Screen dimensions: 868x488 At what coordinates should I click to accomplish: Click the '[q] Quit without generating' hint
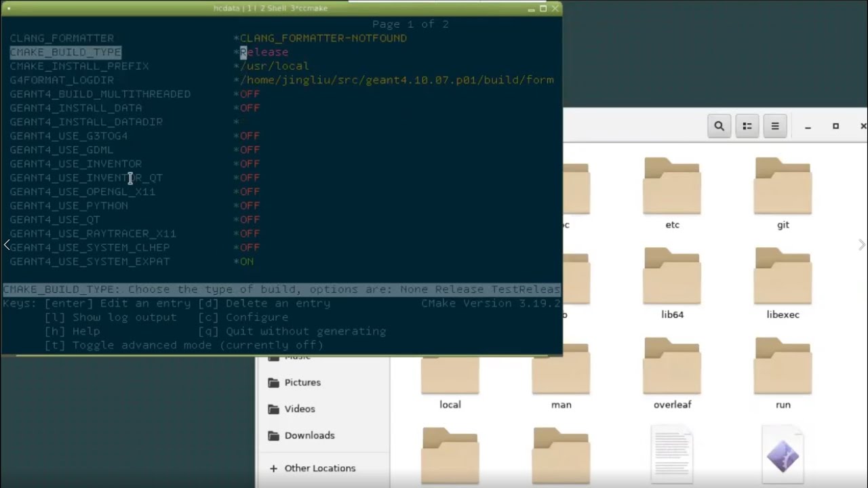point(292,331)
